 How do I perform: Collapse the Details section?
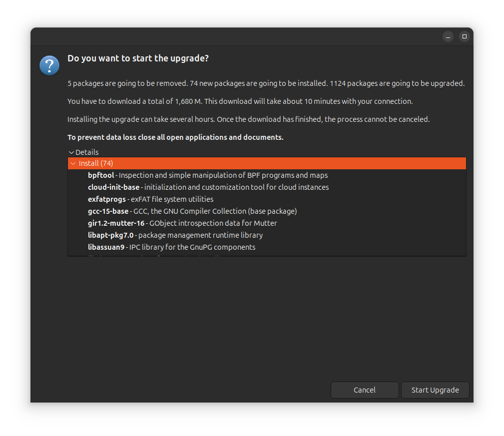pos(71,152)
